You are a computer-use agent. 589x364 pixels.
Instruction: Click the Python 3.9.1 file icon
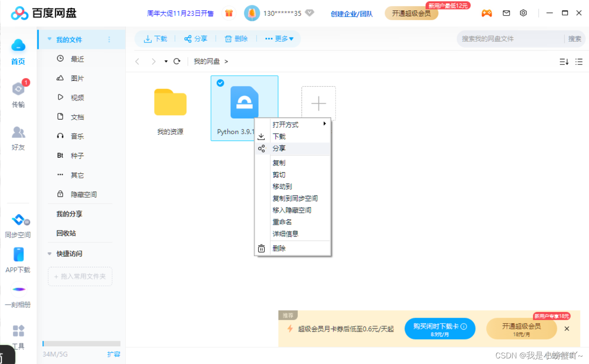pyautogui.click(x=244, y=102)
